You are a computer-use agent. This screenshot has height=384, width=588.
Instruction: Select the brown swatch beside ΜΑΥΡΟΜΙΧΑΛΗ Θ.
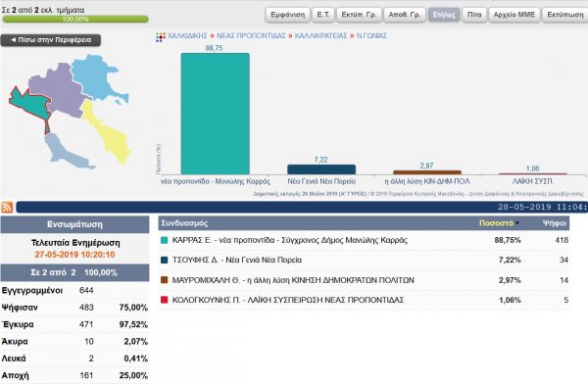[x=164, y=280]
